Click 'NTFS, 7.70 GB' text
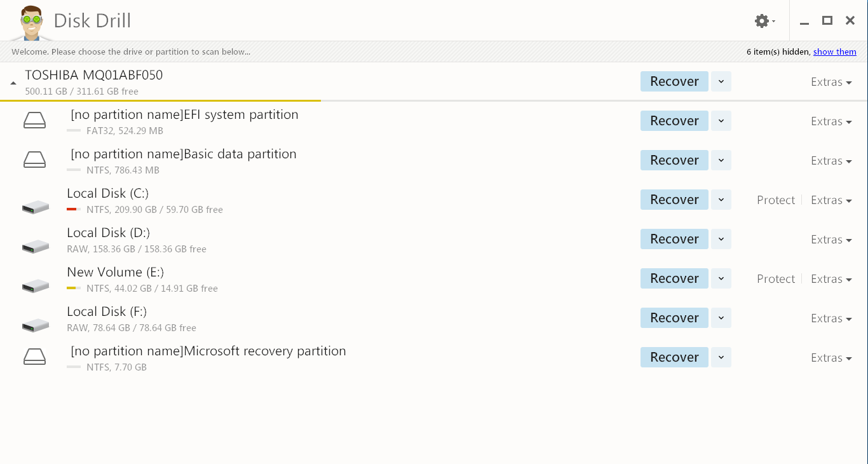The image size is (868, 464). coord(117,367)
